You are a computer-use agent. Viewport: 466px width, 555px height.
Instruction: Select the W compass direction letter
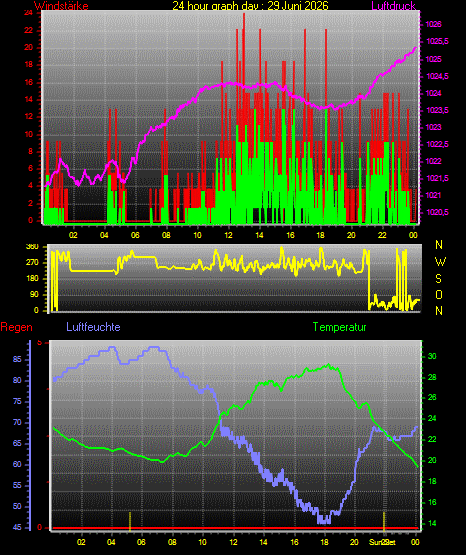[440, 262]
